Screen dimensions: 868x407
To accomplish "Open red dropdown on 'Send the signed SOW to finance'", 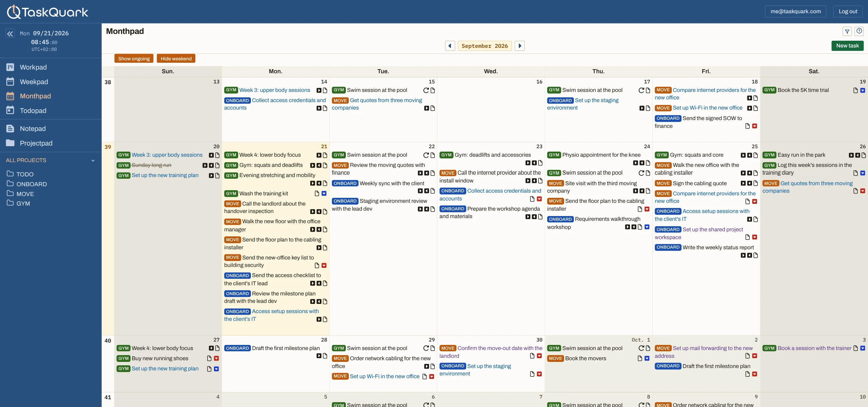I will 755,126.
